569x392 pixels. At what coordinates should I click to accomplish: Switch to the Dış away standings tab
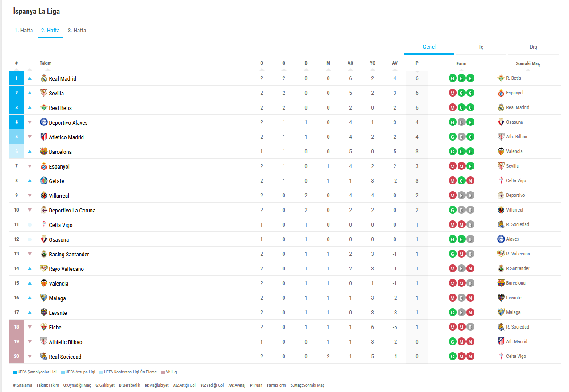(533, 47)
